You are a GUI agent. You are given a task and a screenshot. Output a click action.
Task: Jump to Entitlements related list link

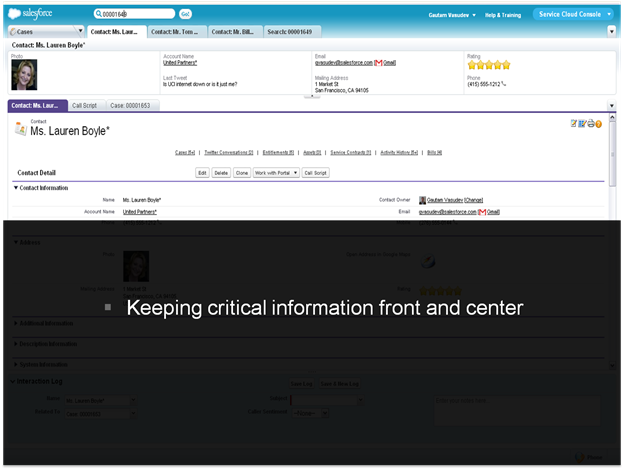tap(278, 152)
